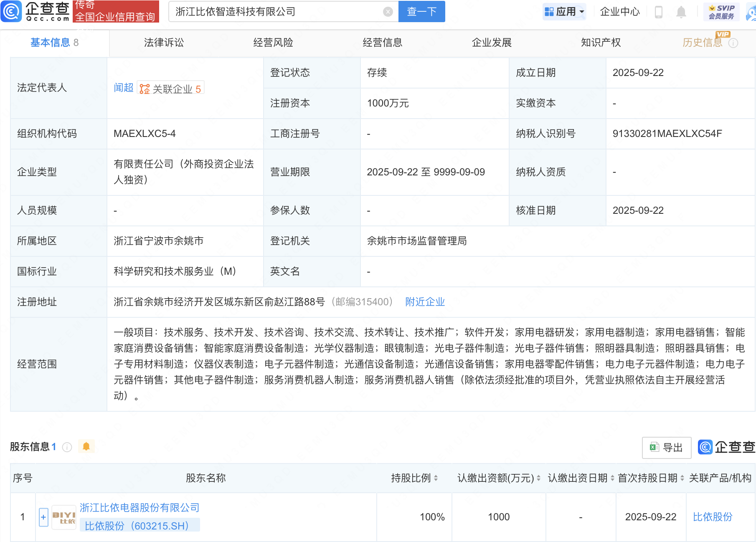
Task: Clear the search box with the X icon
Action: tap(388, 12)
